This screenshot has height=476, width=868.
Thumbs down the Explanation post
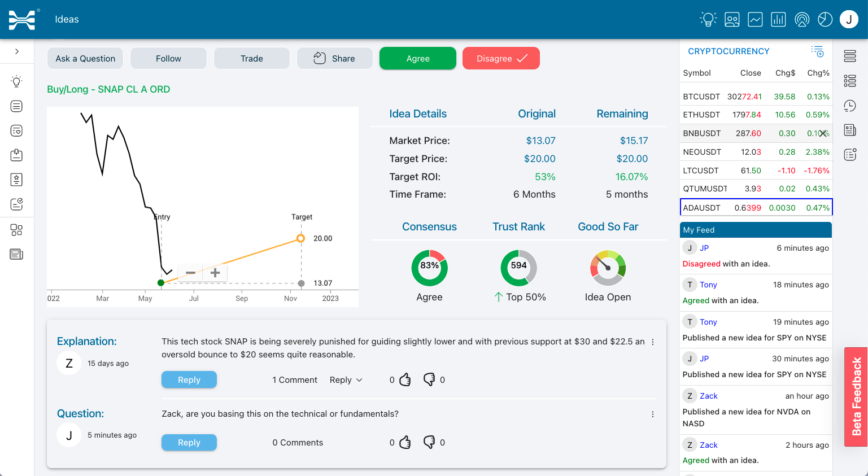tap(429, 379)
